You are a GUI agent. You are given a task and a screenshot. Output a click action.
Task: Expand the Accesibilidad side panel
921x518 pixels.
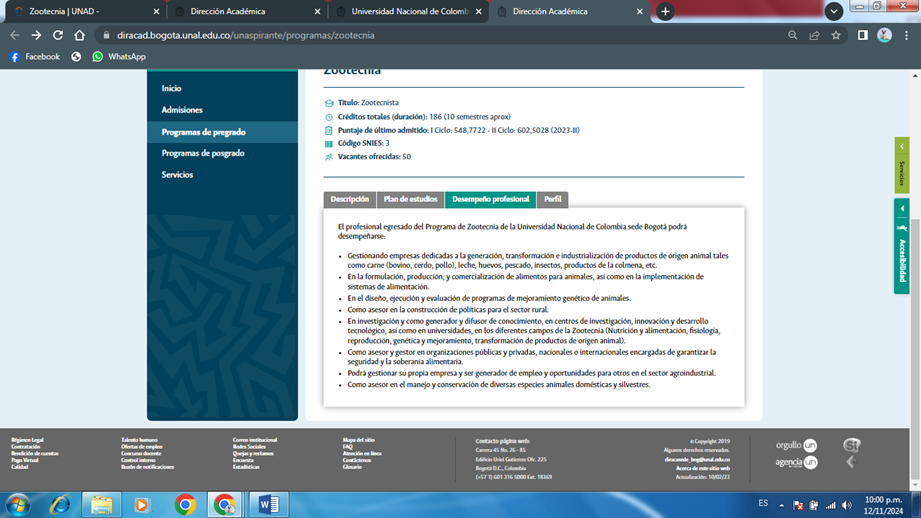click(901, 246)
